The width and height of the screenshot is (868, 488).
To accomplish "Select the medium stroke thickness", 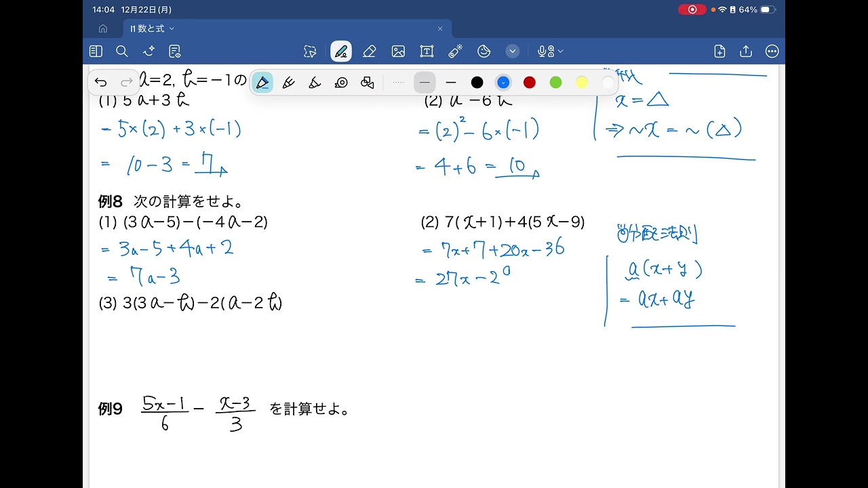I will pos(425,83).
